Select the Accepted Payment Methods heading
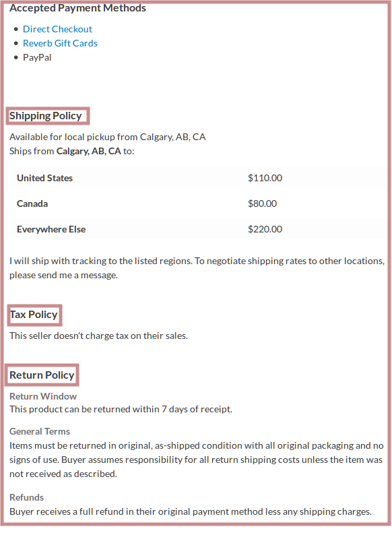The height and width of the screenshot is (537, 392). pyautogui.click(x=77, y=7)
